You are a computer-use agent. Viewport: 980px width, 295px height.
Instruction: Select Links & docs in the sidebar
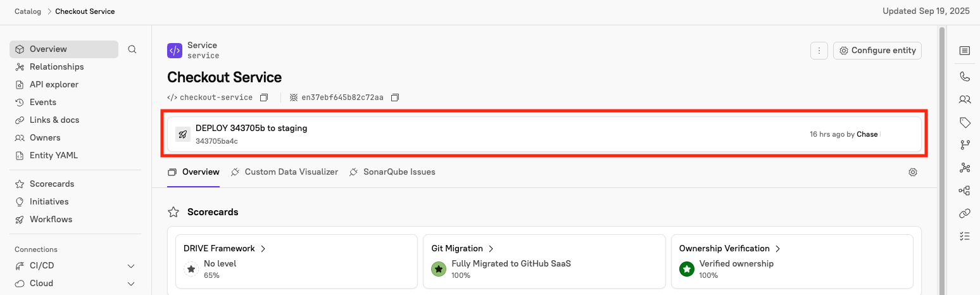(54, 120)
